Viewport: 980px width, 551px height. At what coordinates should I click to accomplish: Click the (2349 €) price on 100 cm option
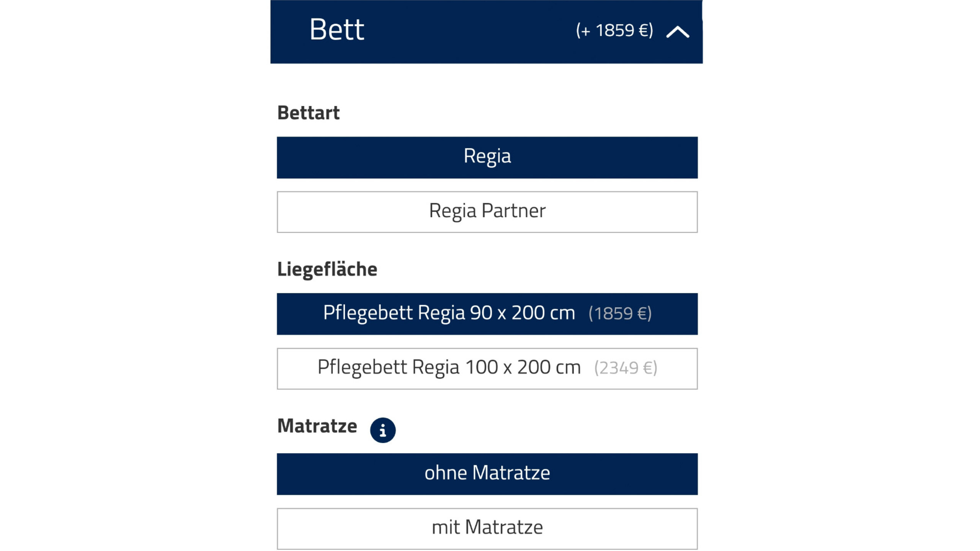[626, 368]
